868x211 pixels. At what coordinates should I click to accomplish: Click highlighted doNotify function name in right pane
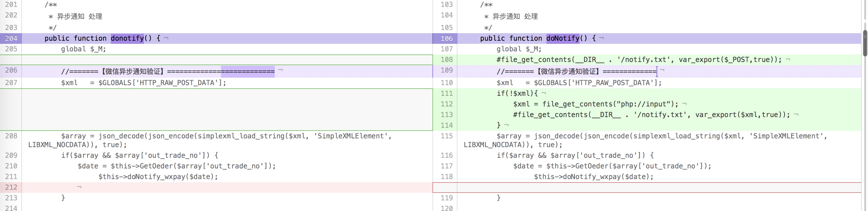point(562,38)
